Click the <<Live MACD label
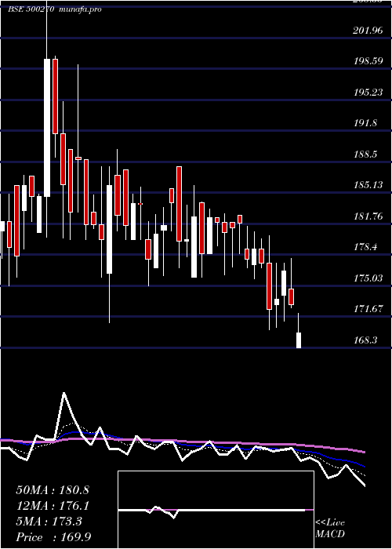The width and height of the screenshot is (392, 549). pyautogui.click(x=330, y=529)
